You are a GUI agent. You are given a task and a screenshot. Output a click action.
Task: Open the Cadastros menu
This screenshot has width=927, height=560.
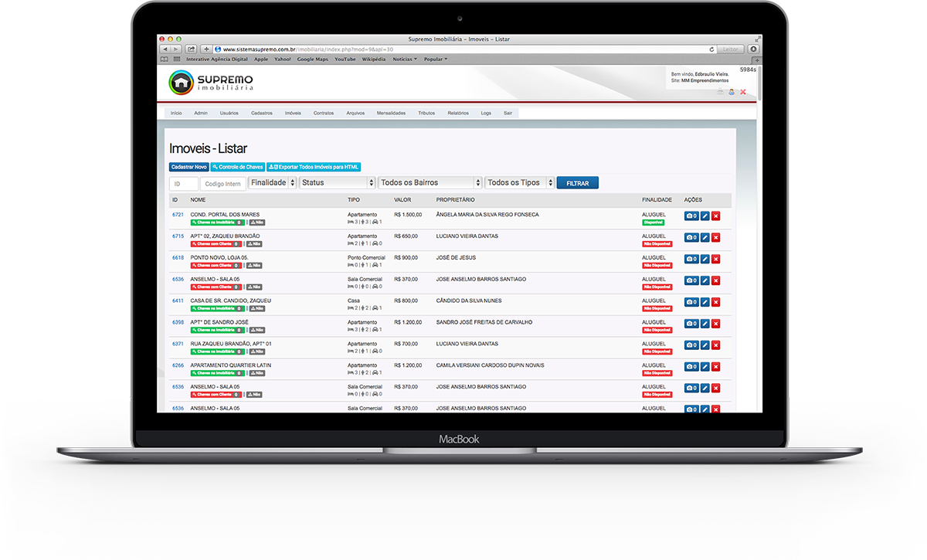(262, 113)
